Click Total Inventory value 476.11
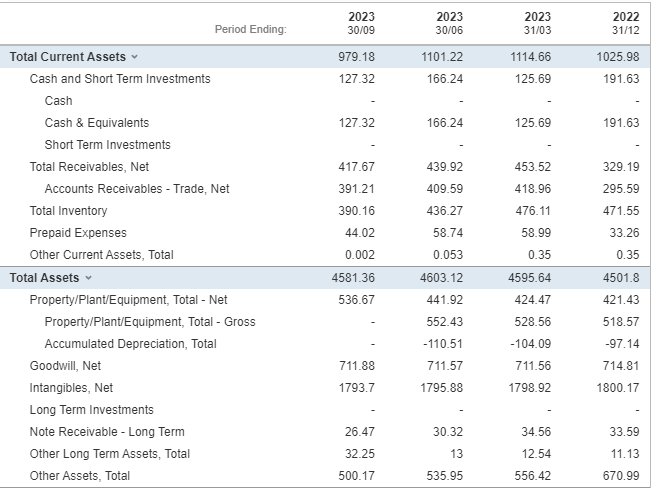This screenshot has height=488, width=653. (533, 211)
